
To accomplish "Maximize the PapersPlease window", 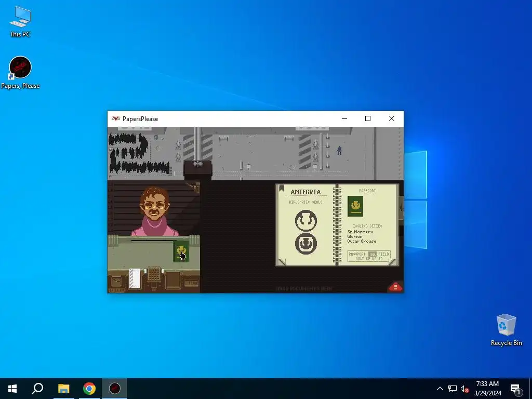I will (x=368, y=118).
